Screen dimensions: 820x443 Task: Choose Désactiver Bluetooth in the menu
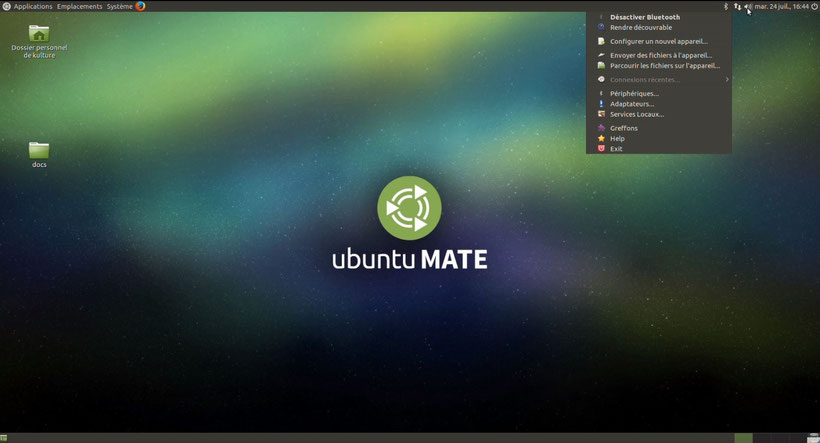tap(658, 17)
